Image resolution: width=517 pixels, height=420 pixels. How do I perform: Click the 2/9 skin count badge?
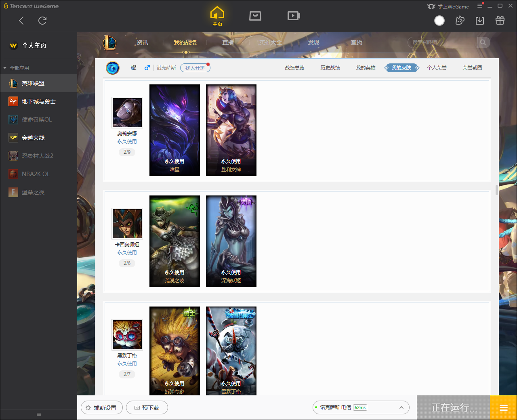tap(127, 152)
